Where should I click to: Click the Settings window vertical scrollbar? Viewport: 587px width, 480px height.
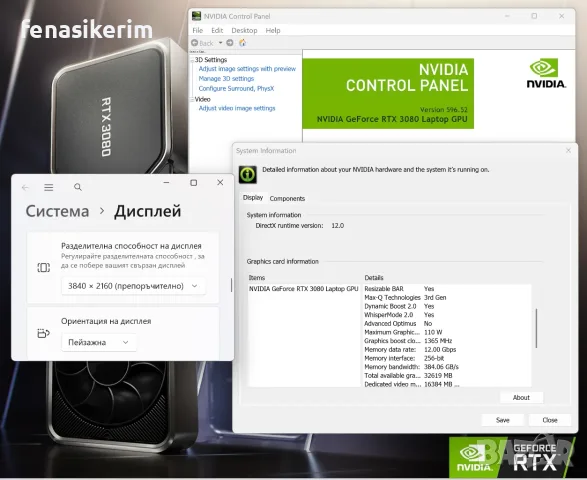231,285
